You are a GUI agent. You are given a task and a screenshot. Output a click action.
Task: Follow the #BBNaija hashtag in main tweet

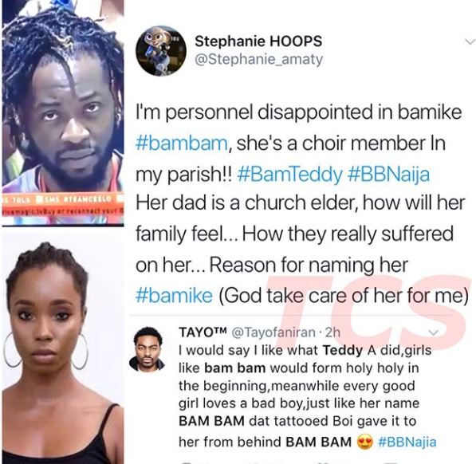(388, 175)
